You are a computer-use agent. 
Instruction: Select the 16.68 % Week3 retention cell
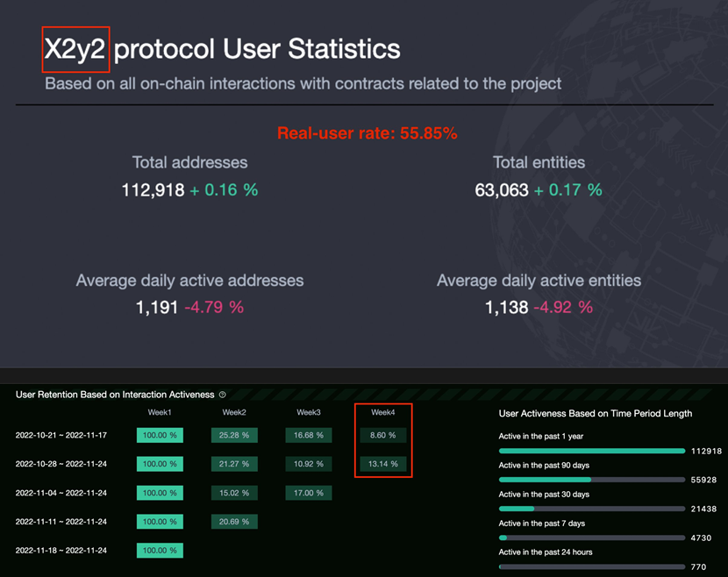(x=308, y=436)
